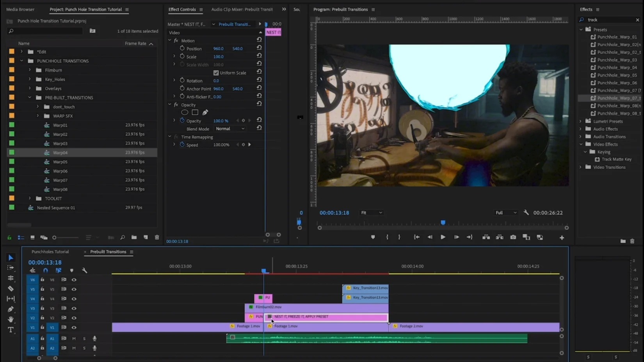Switch to the Punchholes Tutorial timeline tab
644x362 pixels.
click(50, 252)
